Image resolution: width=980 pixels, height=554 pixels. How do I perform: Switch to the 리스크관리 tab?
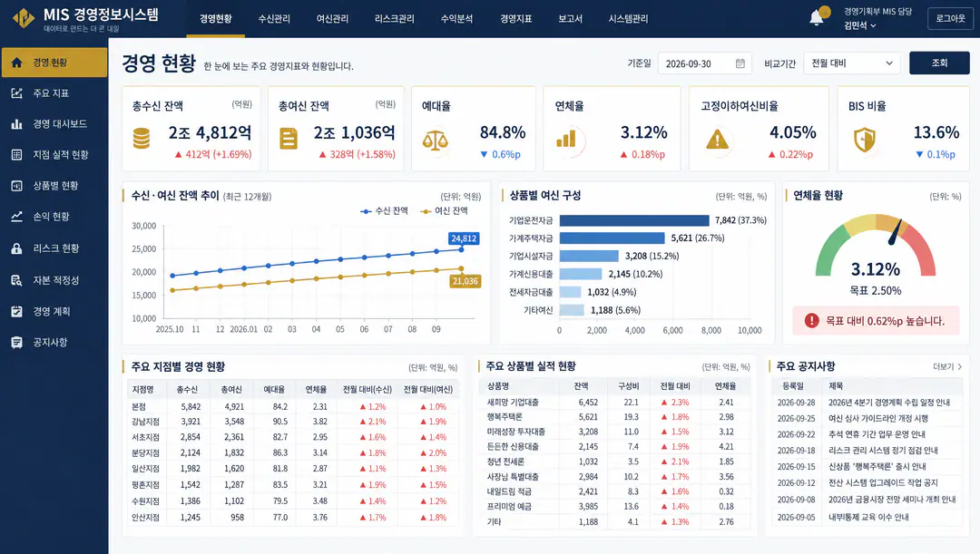395,19
